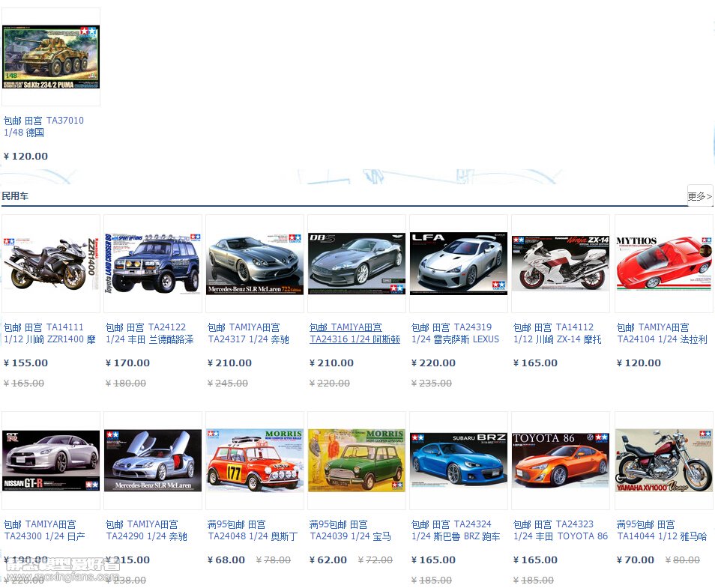
Task: Open the TA14044 1/12 雅马哈 link
Action: (662, 530)
